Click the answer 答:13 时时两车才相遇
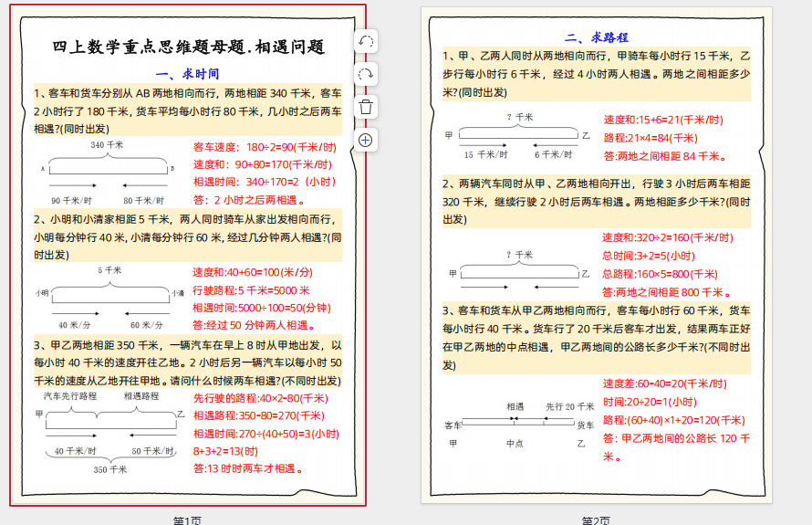The image size is (812, 525). (x=248, y=468)
